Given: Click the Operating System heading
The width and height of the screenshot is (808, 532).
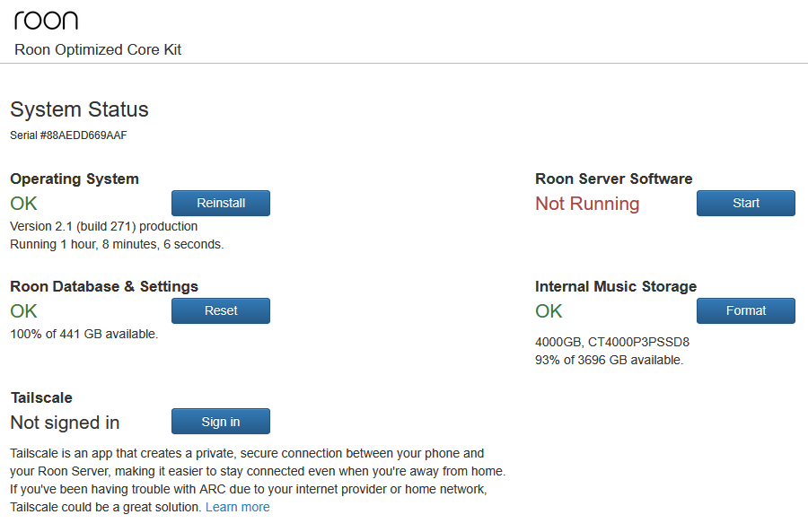Looking at the screenshot, I should point(75,179).
